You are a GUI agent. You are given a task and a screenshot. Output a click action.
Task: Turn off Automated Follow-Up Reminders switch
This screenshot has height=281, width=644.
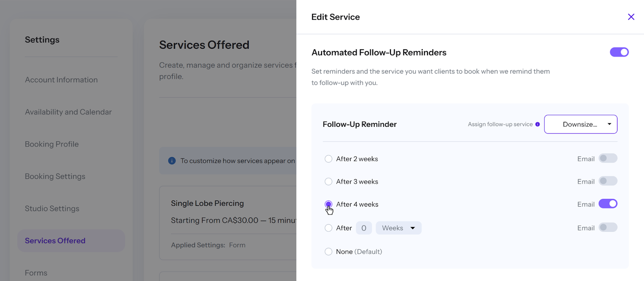click(619, 52)
